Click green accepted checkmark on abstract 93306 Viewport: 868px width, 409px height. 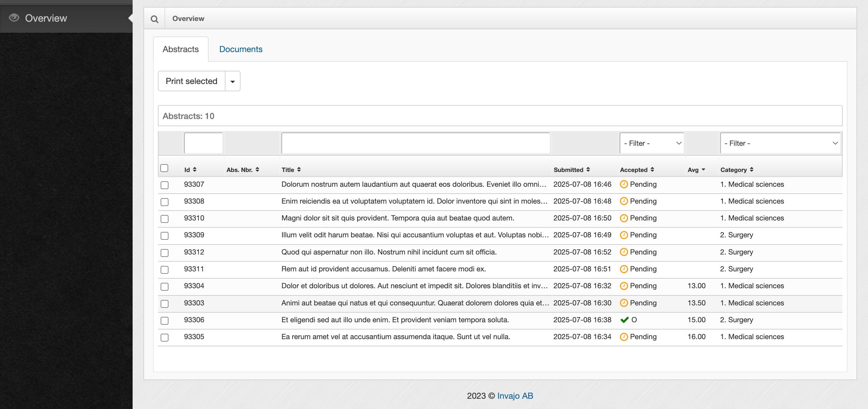coord(624,320)
